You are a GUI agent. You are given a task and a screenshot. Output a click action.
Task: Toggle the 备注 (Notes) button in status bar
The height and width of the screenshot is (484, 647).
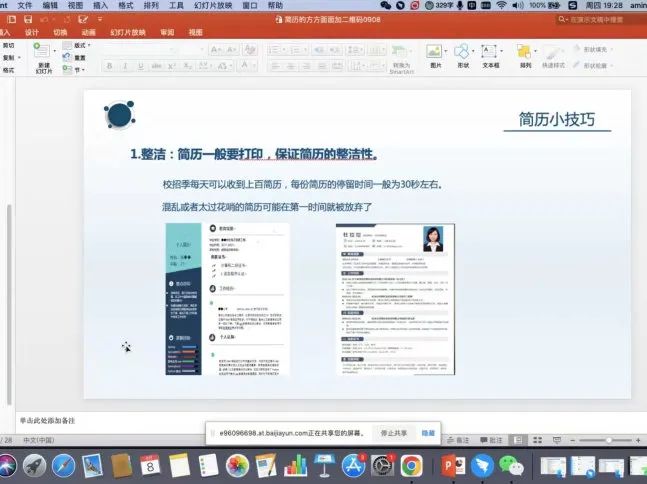point(458,440)
